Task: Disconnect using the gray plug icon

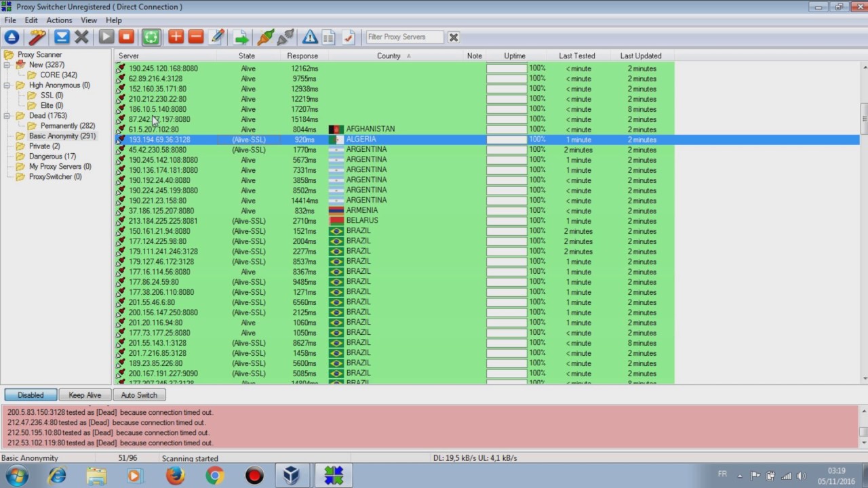Action: click(x=285, y=37)
